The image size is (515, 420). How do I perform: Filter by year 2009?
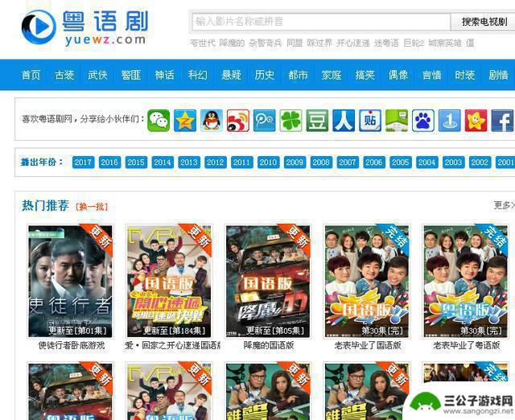click(295, 162)
